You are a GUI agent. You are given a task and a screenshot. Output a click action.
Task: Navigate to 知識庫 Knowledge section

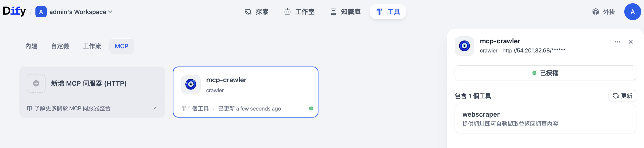[345, 12]
